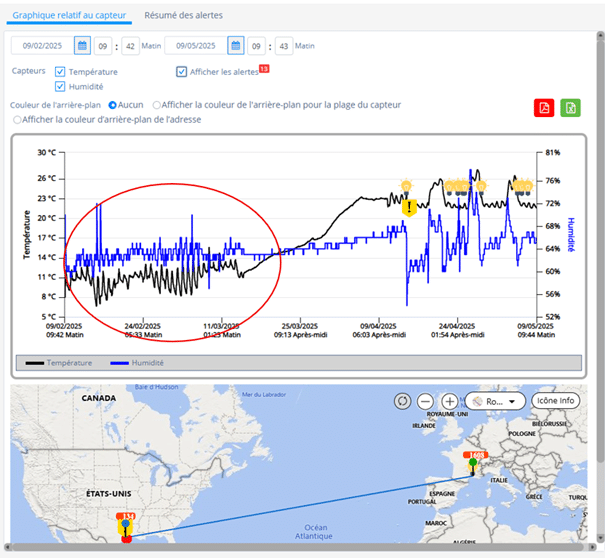Open the end date calendar picker
This screenshot has height=558, width=605.
point(235,46)
